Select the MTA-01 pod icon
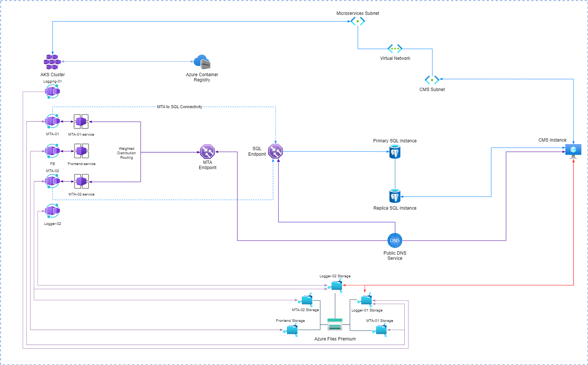 [x=52, y=121]
